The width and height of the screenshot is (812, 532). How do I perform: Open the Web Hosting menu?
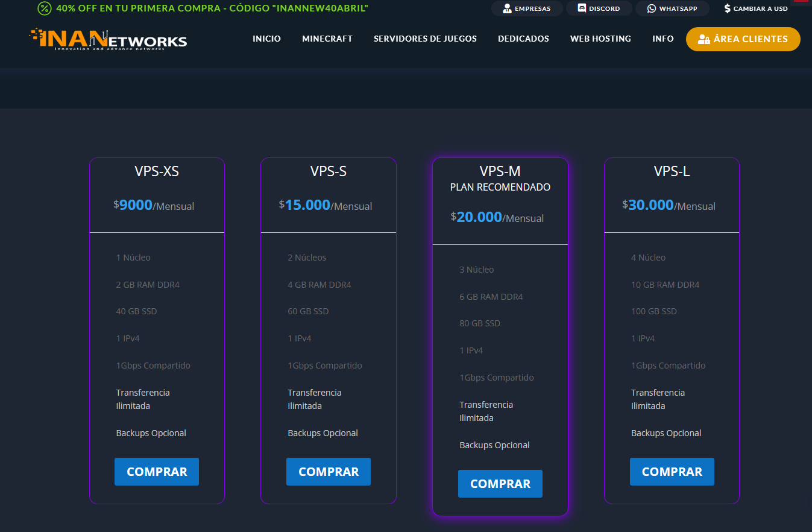pos(600,39)
